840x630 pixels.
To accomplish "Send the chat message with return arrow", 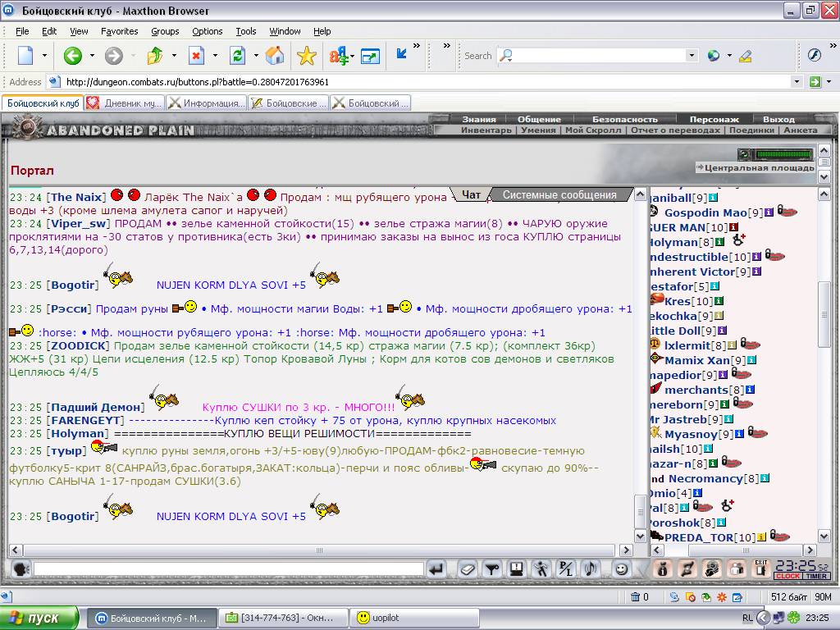I will click(436, 569).
